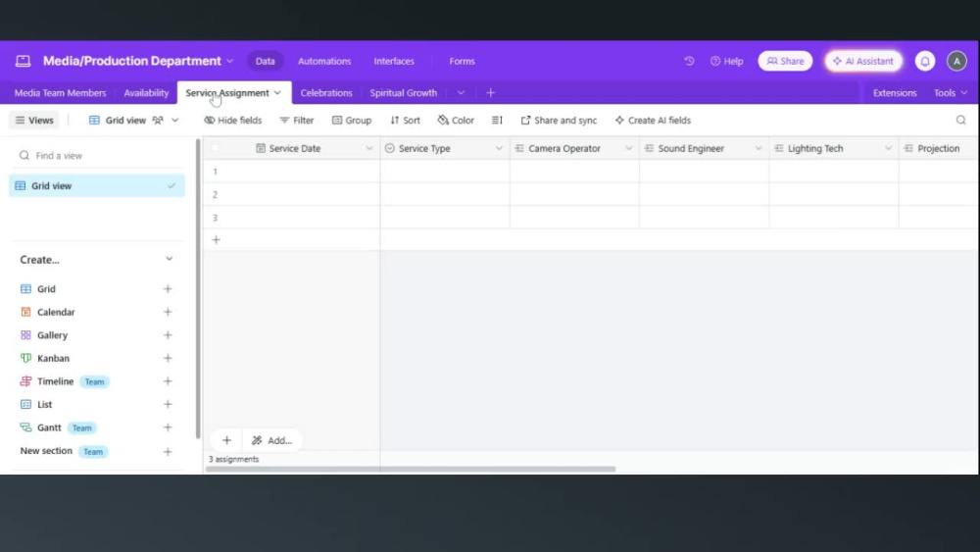Click the Service Type select field icon

click(390, 148)
